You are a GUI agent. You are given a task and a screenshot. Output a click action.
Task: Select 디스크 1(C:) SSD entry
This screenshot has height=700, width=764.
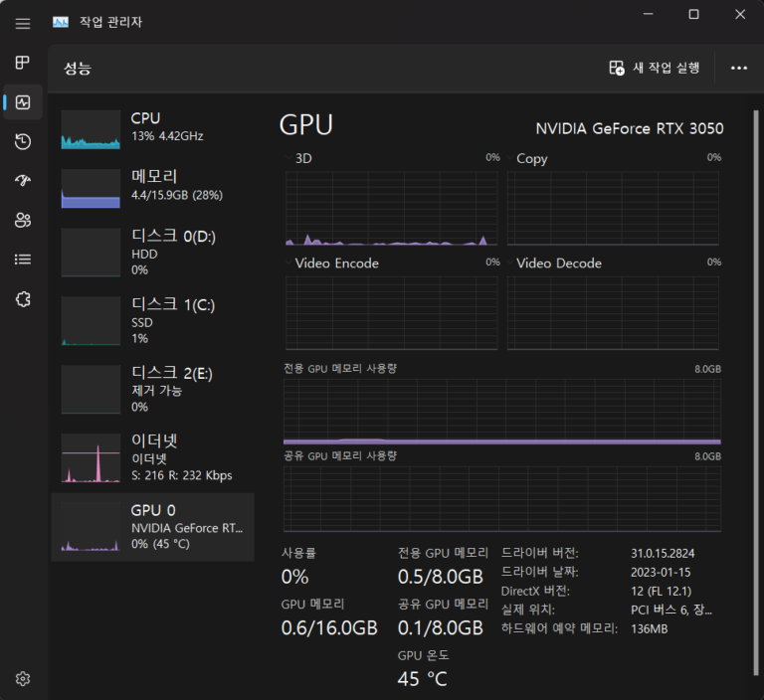tap(152, 320)
